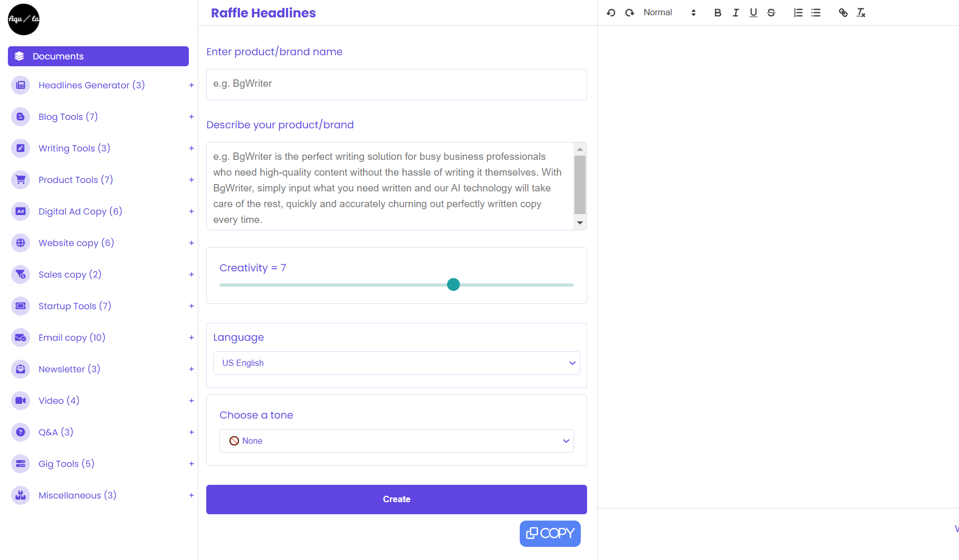Image resolution: width=959 pixels, height=560 pixels.
Task: Open Email copy (10) menu item
Action: point(72,338)
